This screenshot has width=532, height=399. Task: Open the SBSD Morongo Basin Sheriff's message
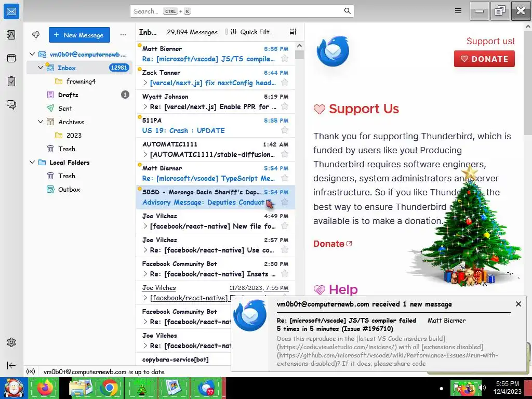click(216, 197)
